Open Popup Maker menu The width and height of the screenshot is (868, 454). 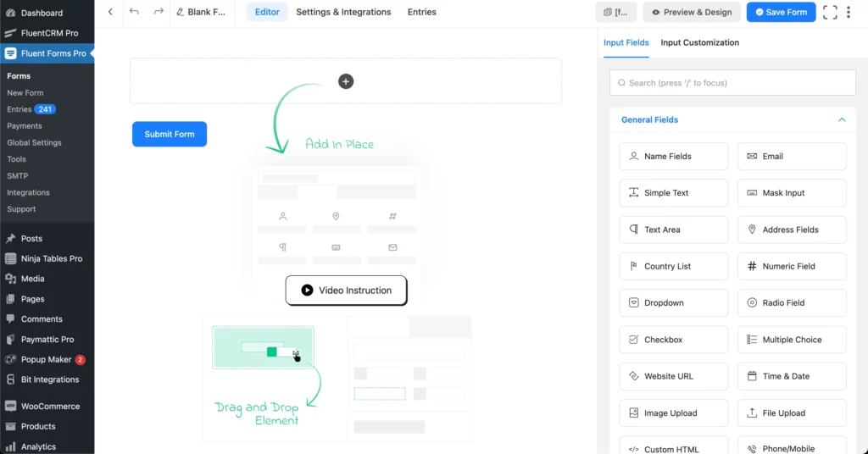pos(47,359)
